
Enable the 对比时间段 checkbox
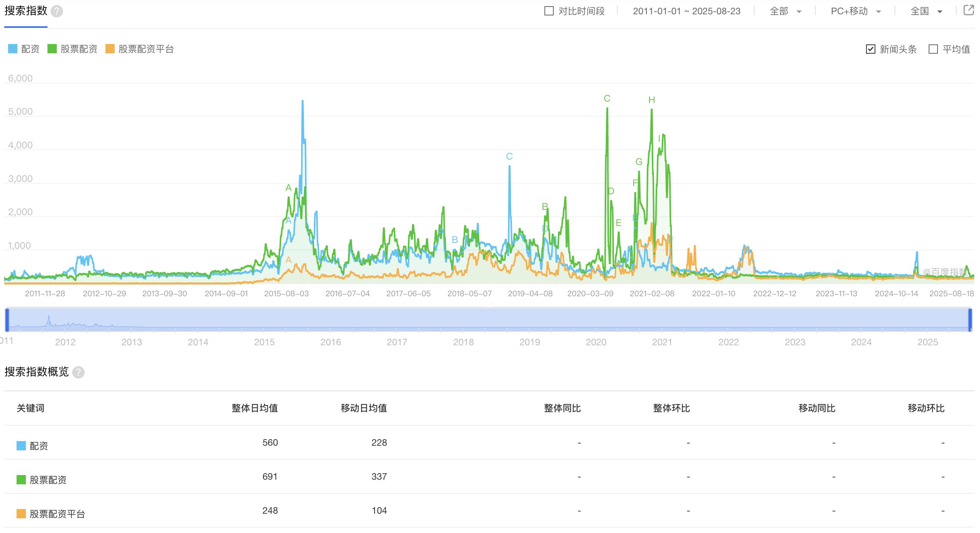click(x=549, y=11)
